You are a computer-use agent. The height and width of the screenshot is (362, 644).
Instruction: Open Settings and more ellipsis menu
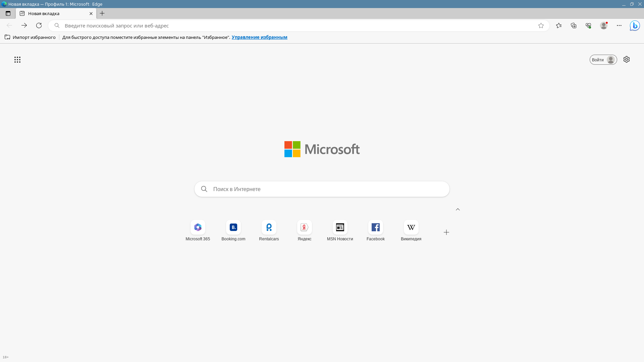tap(619, 25)
